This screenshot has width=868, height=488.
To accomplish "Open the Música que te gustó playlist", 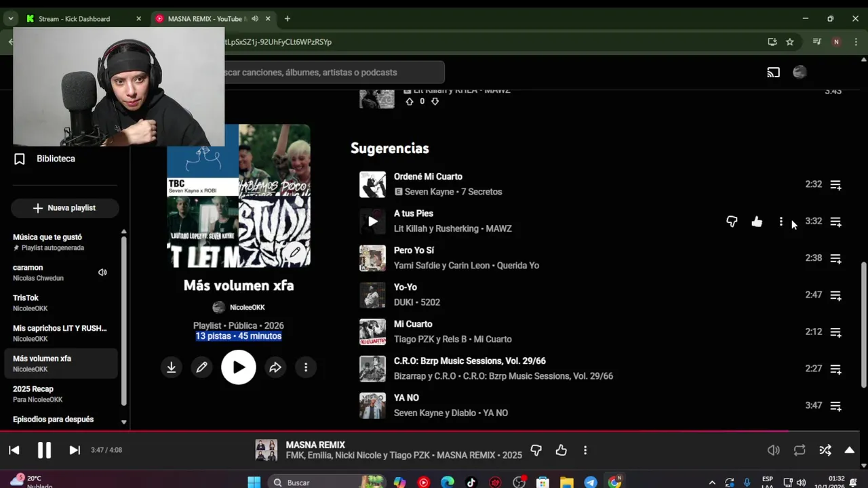I will tap(61, 242).
